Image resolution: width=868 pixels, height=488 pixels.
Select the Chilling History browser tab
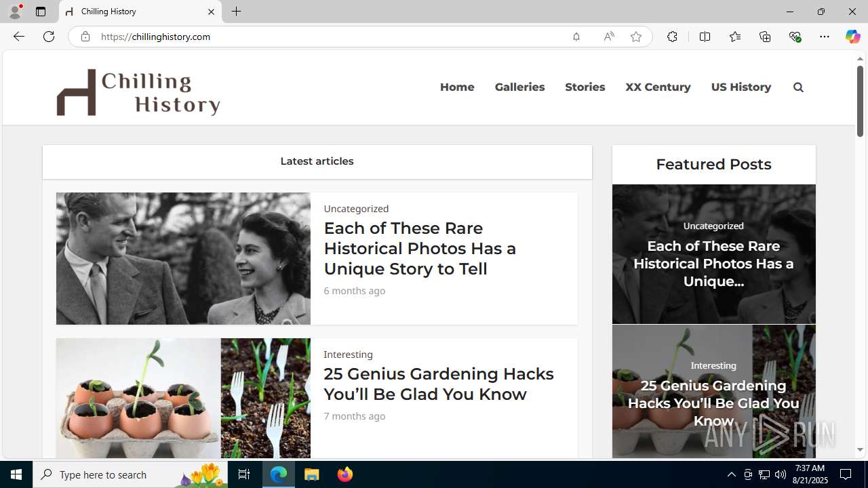point(140,12)
